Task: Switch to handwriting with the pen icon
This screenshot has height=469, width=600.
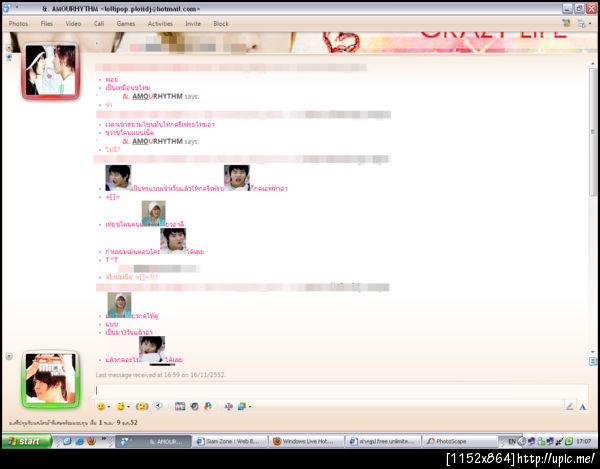Action: (x=570, y=407)
